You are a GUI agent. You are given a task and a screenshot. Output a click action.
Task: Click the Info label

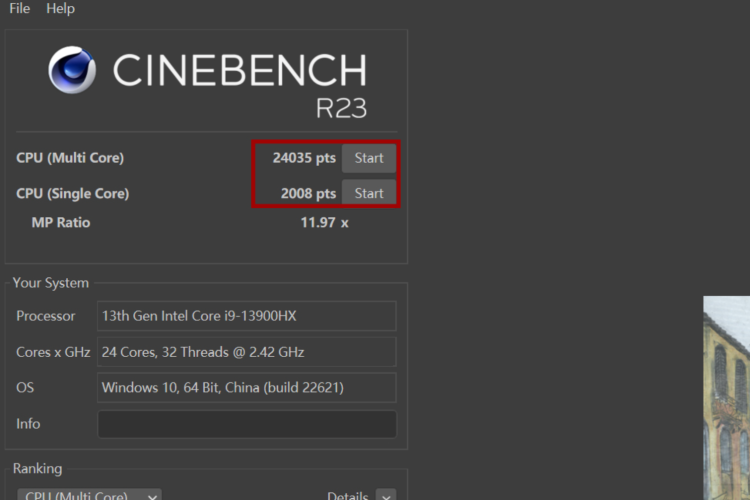tap(28, 424)
